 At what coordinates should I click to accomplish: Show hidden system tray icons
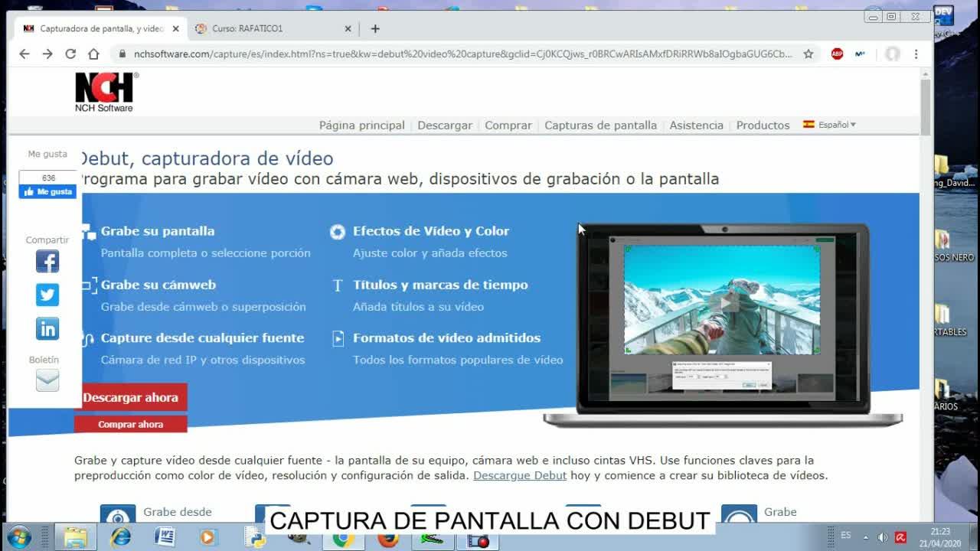point(866,537)
